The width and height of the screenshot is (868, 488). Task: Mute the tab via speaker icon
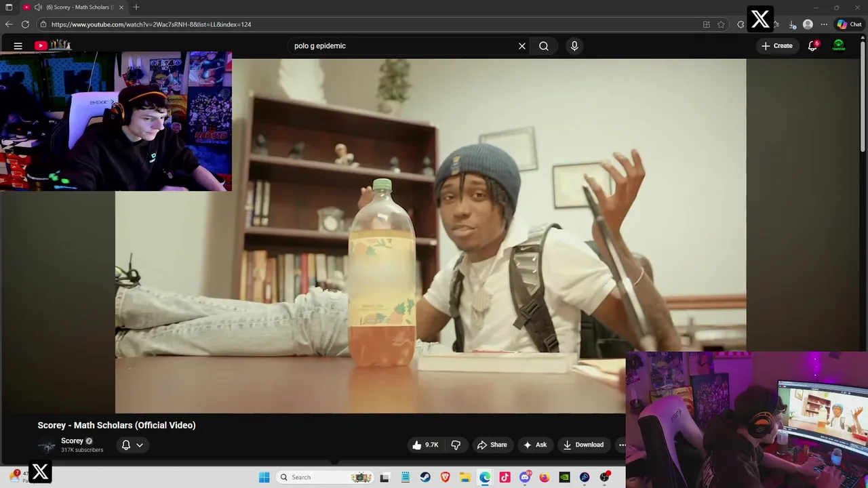point(38,7)
